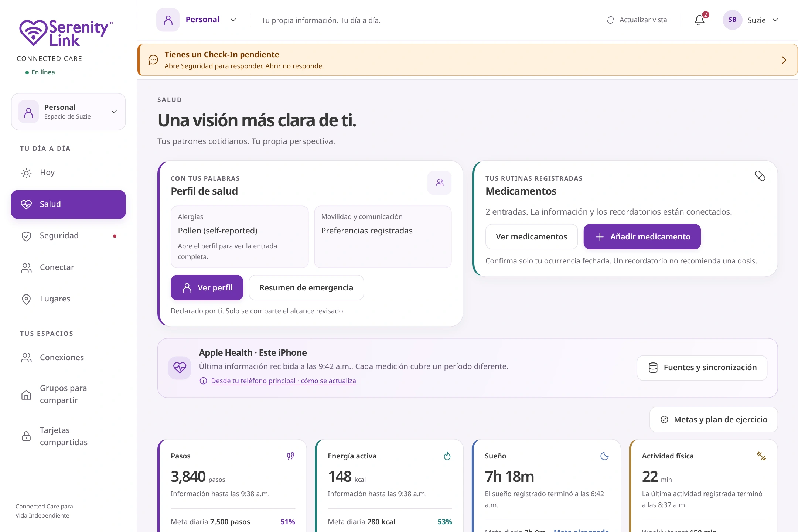Click the person icon in sidebar Personal switcher
Viewport: 798px width, 532px height.
click(x=28, y=112)
